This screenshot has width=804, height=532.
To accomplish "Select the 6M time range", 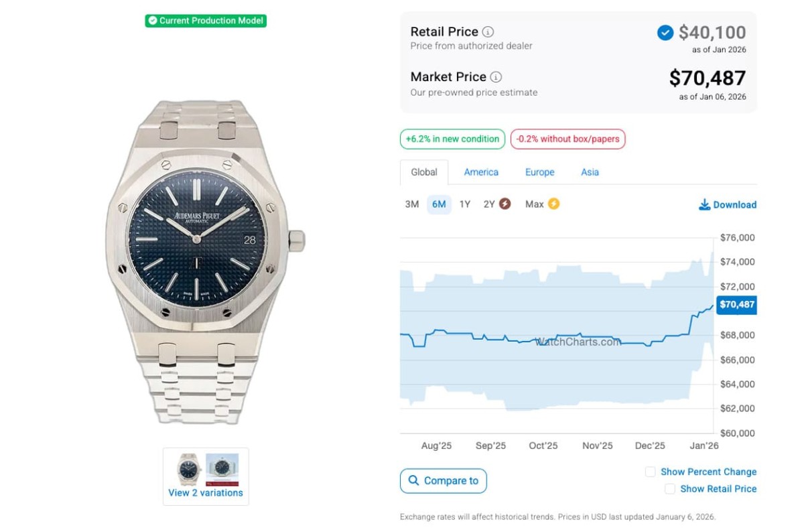I will tap(439, 204).
